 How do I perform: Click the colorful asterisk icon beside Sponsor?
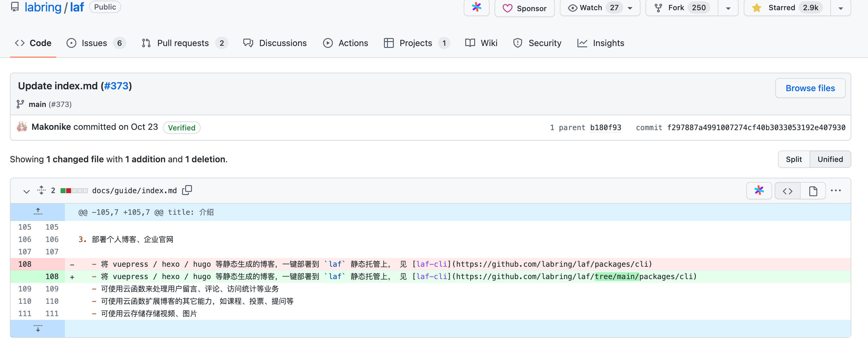476,7
